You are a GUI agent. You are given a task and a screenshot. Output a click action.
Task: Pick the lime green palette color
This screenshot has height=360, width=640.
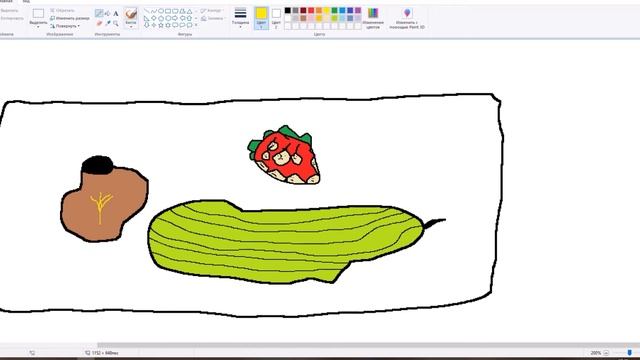click(334, 18)
